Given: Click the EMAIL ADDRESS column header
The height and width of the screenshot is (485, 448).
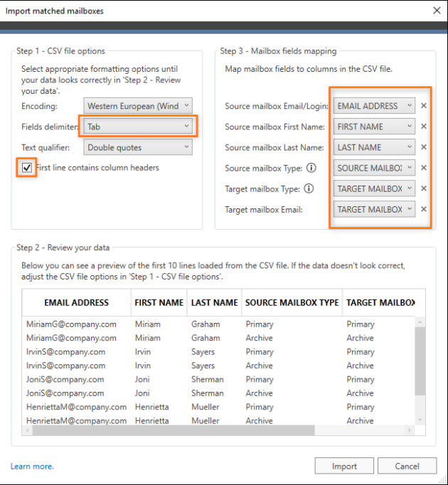Looking at the screenshot, I should click(x=76, y=302).
